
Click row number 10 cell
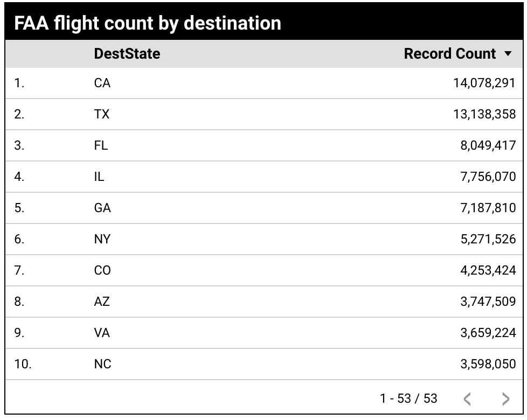pyautogui.click(x=23, y=364)
